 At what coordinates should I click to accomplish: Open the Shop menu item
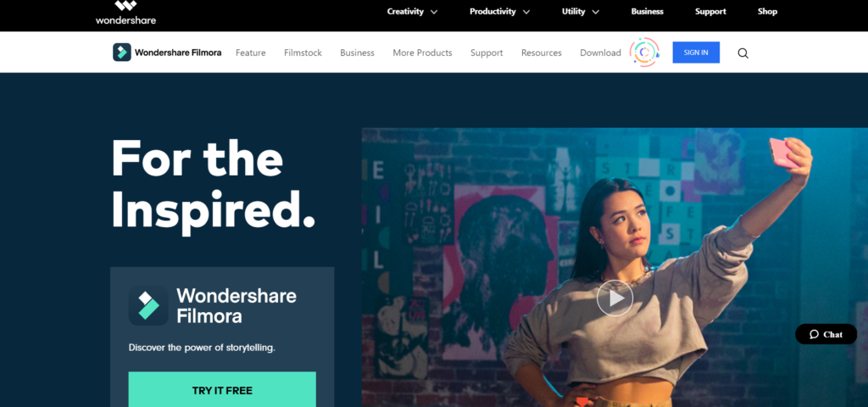click(767, 12)
